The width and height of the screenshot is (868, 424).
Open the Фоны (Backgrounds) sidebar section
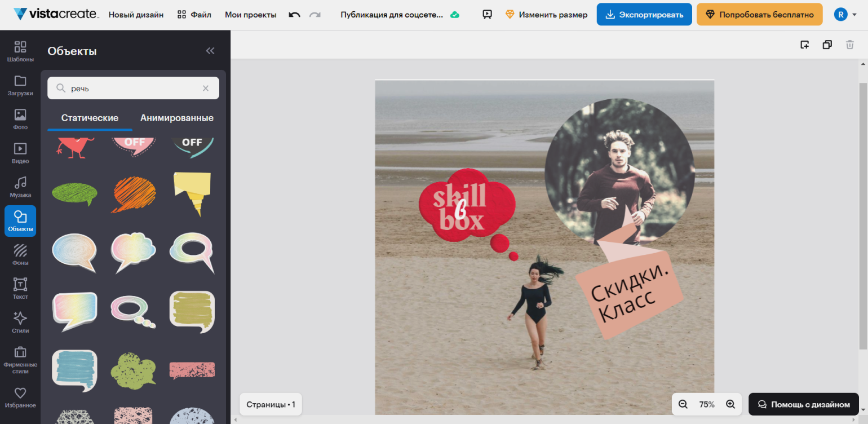(x=20, y=254)
